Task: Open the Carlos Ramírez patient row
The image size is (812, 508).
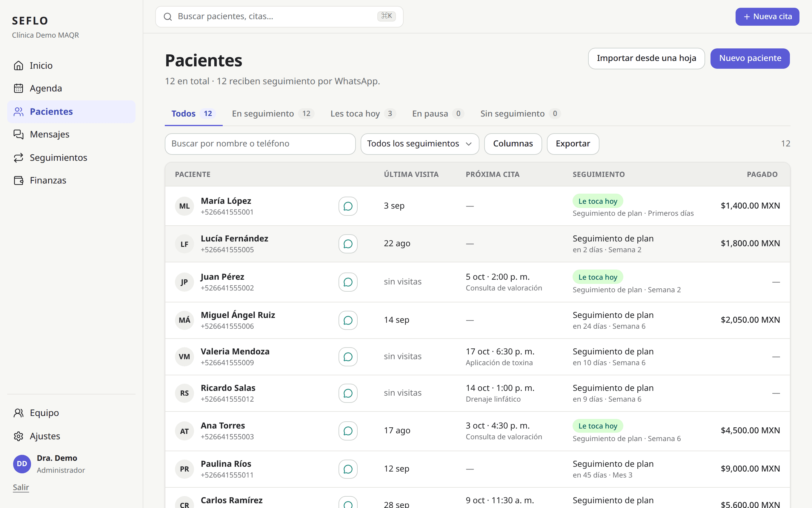Action: pyautogui.click(x=477, y=498)
